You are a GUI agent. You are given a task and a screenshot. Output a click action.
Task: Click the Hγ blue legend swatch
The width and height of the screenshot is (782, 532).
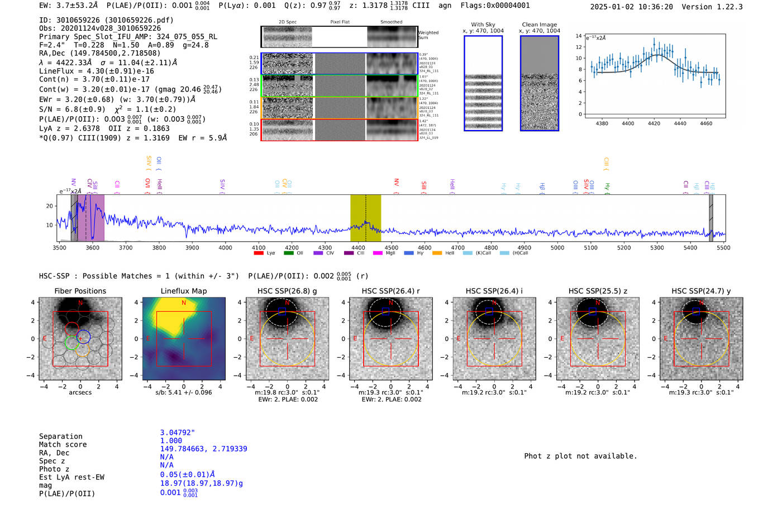pyautogui.click(x=409, y=253)
